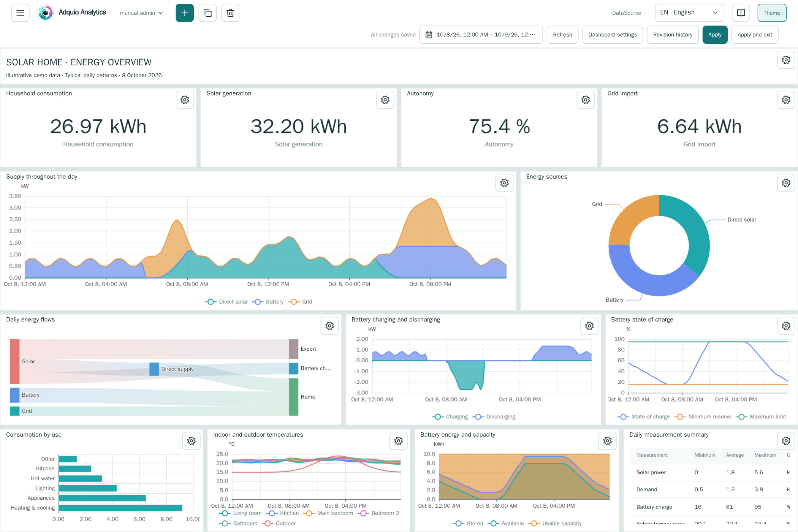798x532 pixels.
Task: Open Daily measurement summary settings gear
Action: [x=786, y=441]
